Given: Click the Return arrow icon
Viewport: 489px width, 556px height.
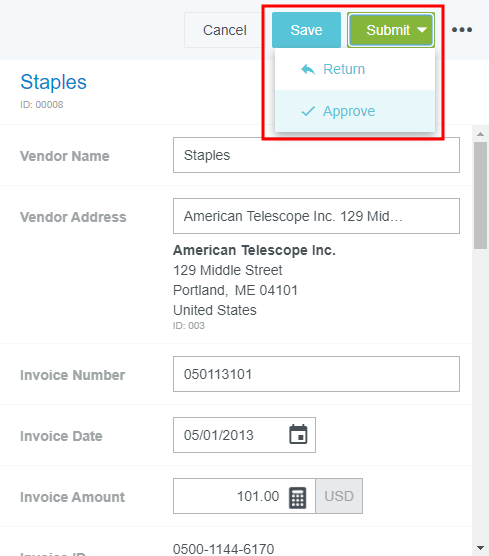Looking at the screenshot, I should coord(308,69).
